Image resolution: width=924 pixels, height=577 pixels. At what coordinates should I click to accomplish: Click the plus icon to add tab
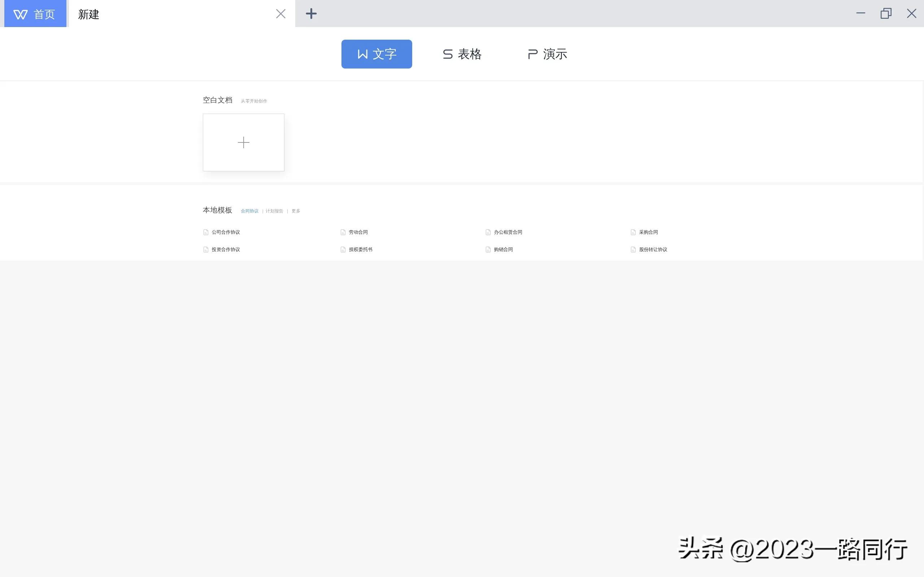(x=311, y=14)
